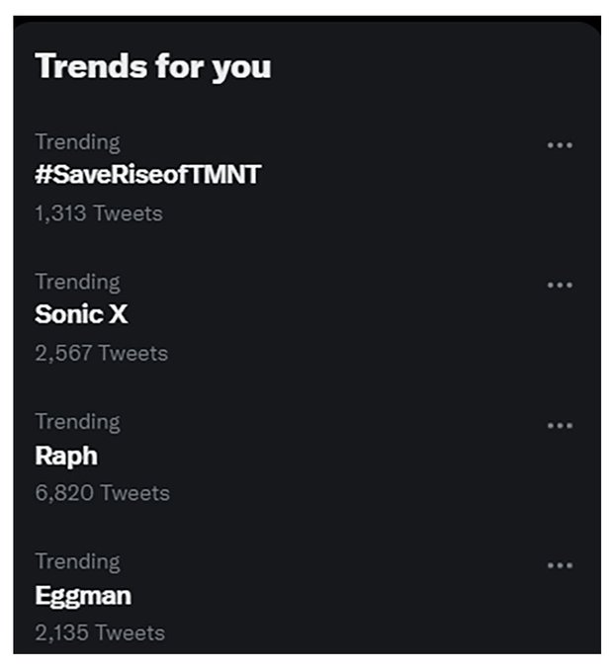Screen dimensions: 616x672
Task: Click the 2,567 Tweets count
Action: (101, 353)
